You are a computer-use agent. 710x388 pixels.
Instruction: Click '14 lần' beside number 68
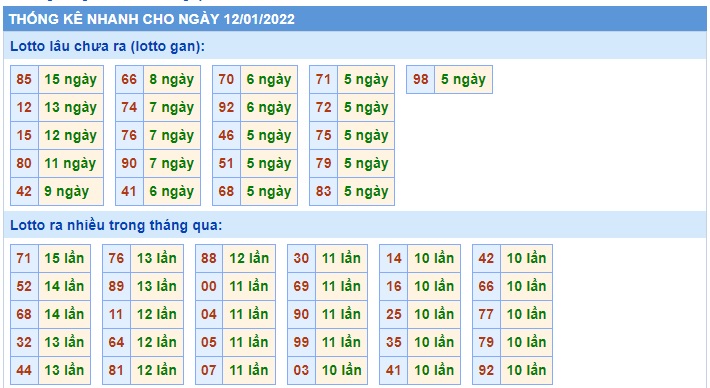(64, 314)
